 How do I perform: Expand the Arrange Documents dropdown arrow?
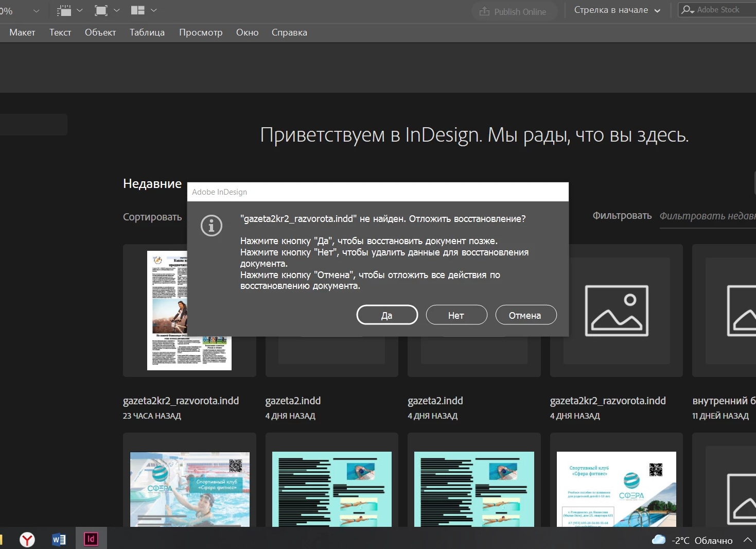tap(153, 10)
